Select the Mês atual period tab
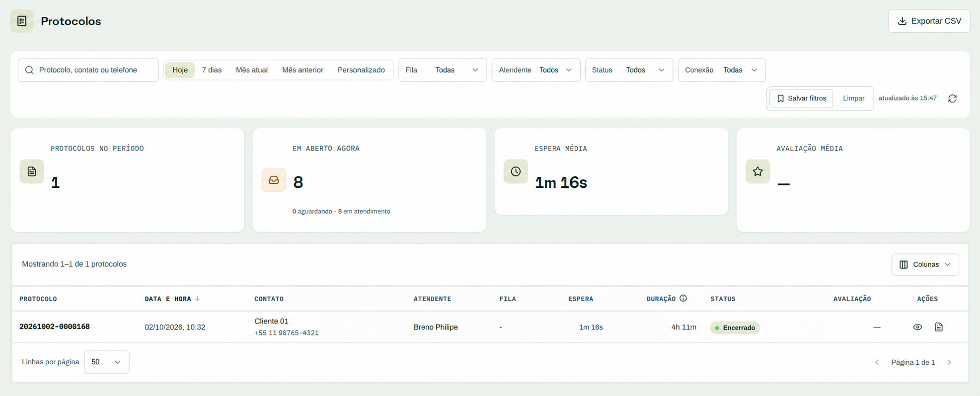The width and height of the screenshot is (980, 396). point(252,70)
